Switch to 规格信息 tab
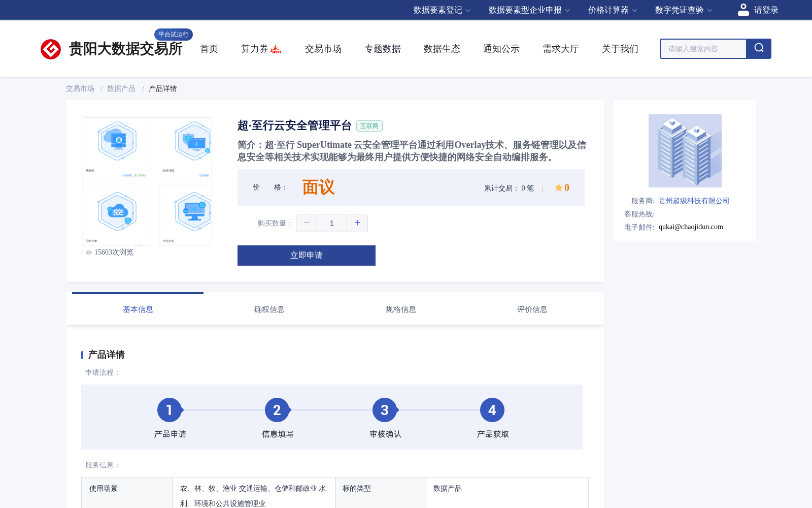The height and width of the screenshot is (508, 812). pyautogui.click(x=401, y=309)
